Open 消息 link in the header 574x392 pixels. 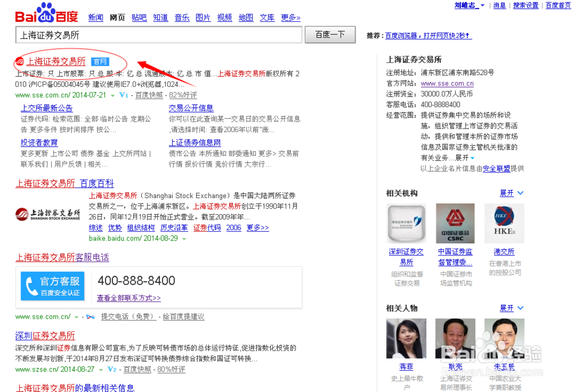click(x=500, y=6)
